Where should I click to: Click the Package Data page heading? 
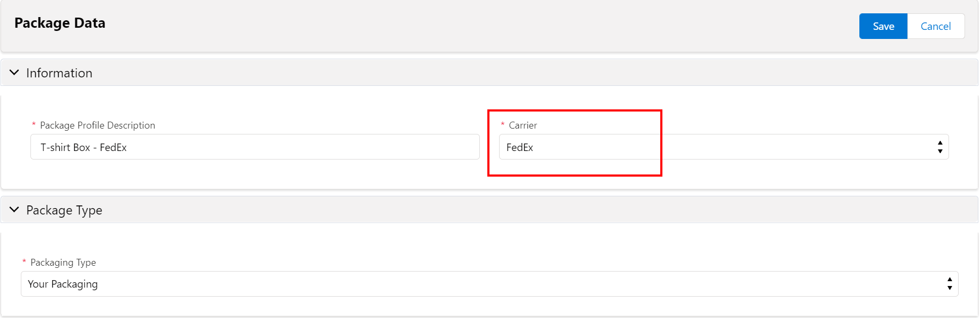click(60, 23)
